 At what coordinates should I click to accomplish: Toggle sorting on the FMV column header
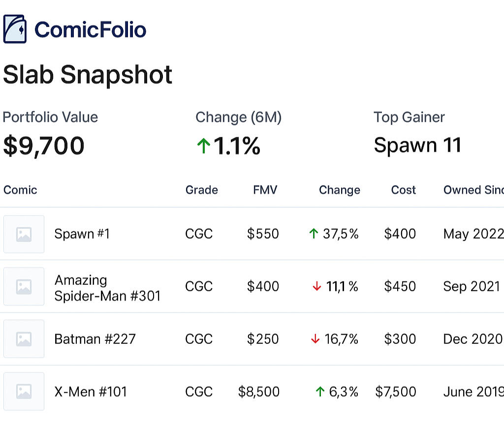click(265, 190)
